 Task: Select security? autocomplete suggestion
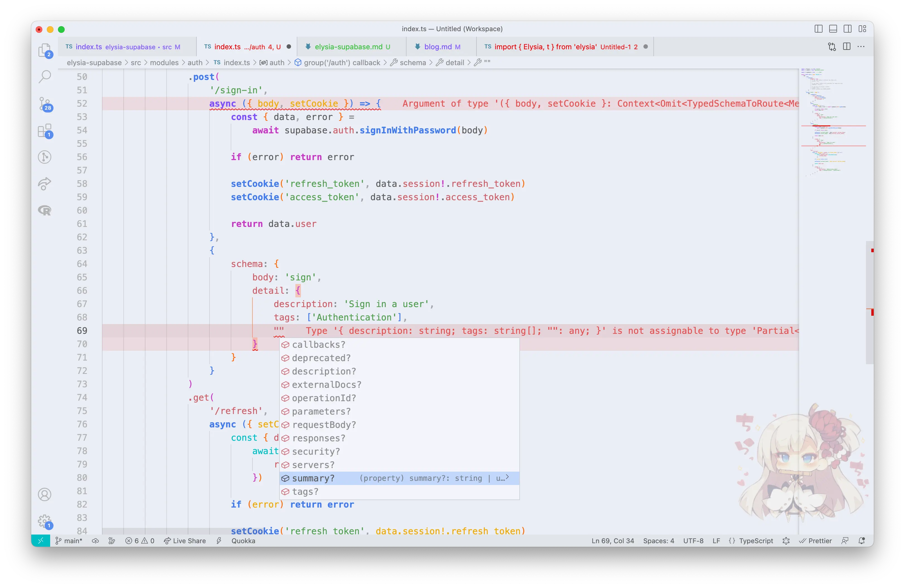[400, 451]
